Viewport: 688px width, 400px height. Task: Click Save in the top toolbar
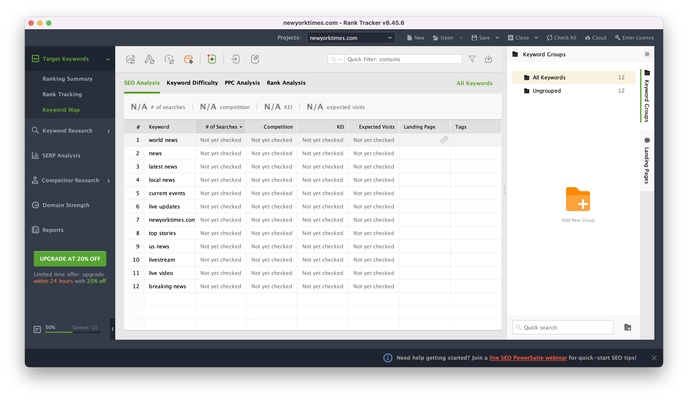480,38
